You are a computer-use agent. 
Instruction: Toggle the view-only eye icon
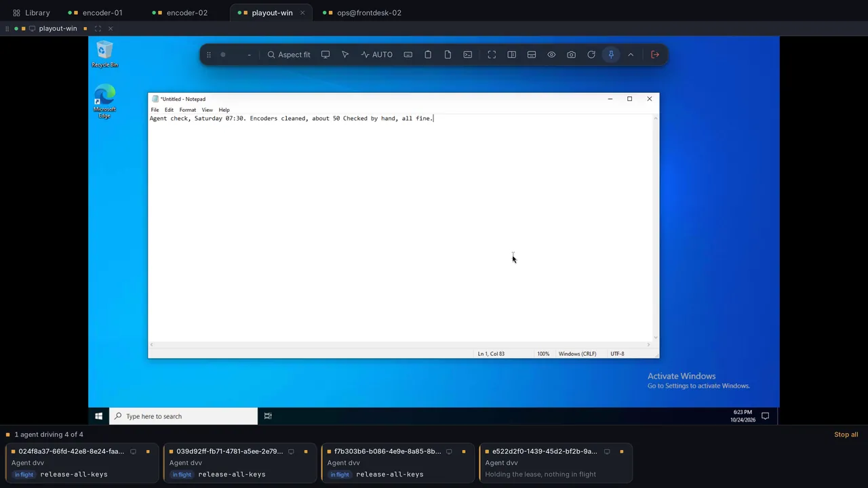pos(551,55)
